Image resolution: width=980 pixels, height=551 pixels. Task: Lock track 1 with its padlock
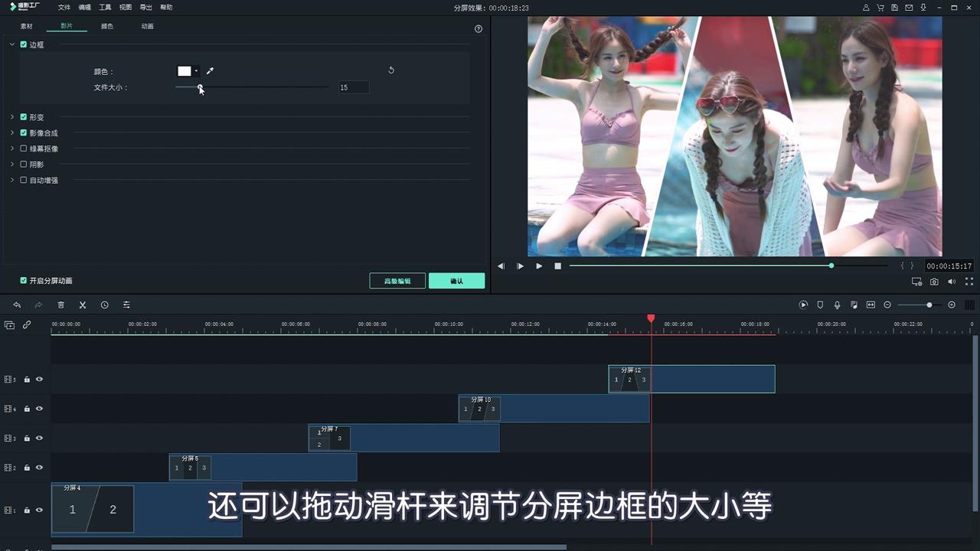point(27,510)
